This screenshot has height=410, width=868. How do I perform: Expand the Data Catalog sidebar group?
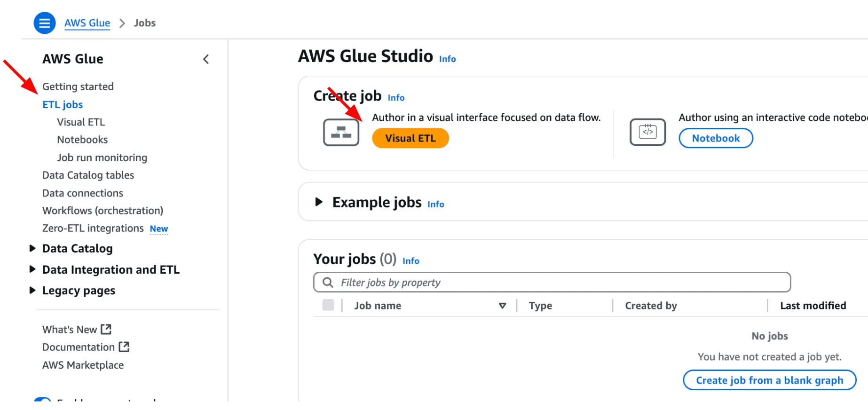32,248
